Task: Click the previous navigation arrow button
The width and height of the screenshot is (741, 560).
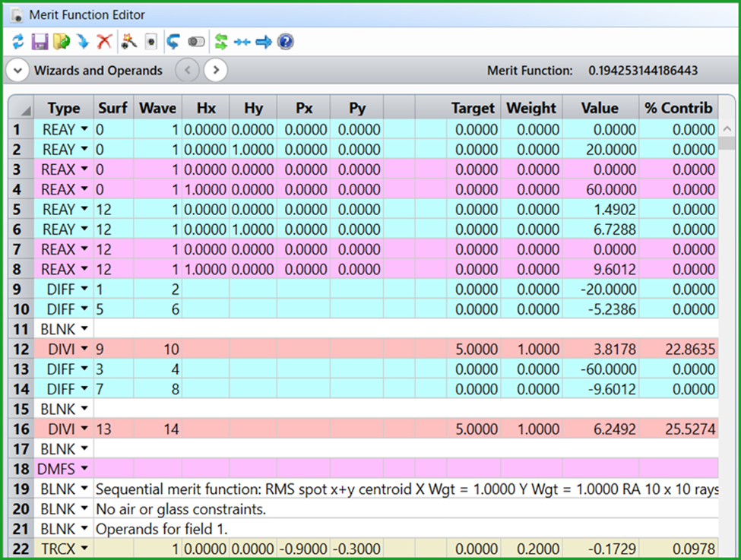Action: [x=187, y=70]
